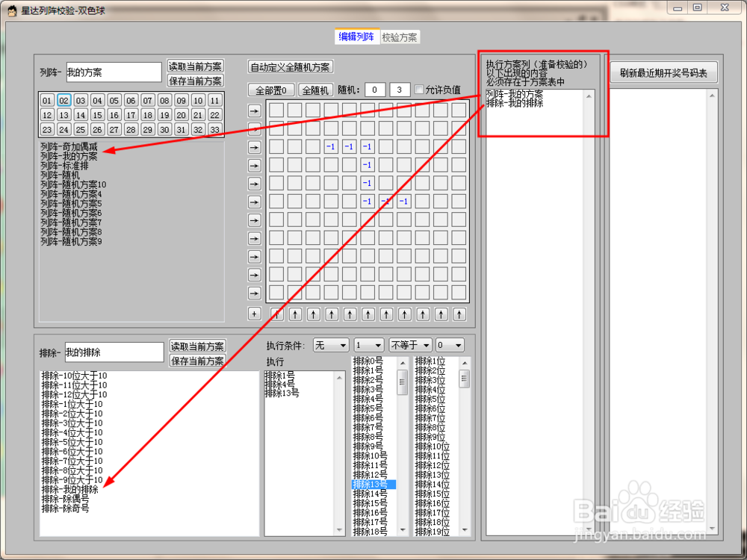Click scroll-down arrow of the 排除号 list
The width and height of the screenshot is (747, 560).
tap(403, 530)
